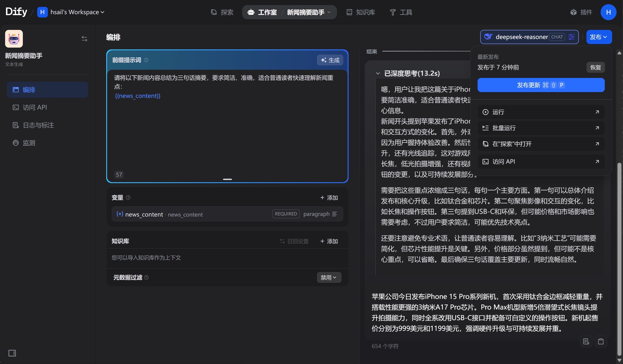Click the robot app icon thumbnail
Image resolution: width=623 pixels, height=364 pixels.
[14, 39]
